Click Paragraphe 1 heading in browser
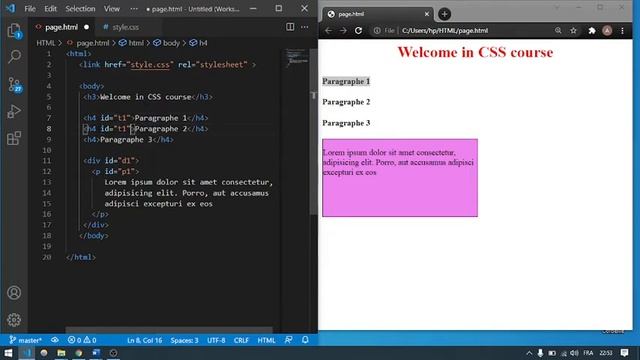 click(x=346, y=81)
